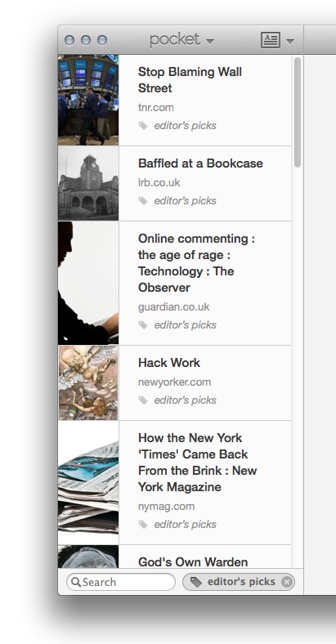Open the Baffled at a Bookcase article
This screenshot has width=336, height=644.
[200, 163]
